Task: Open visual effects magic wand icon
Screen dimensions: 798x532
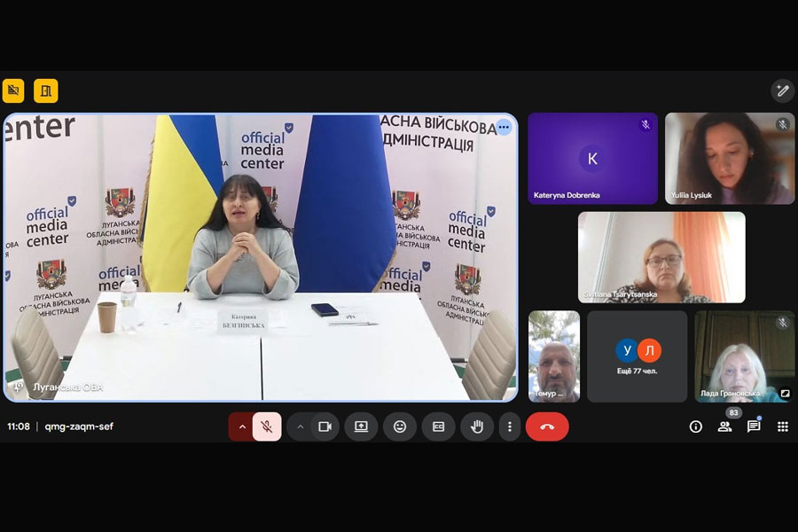Action: 782,90
